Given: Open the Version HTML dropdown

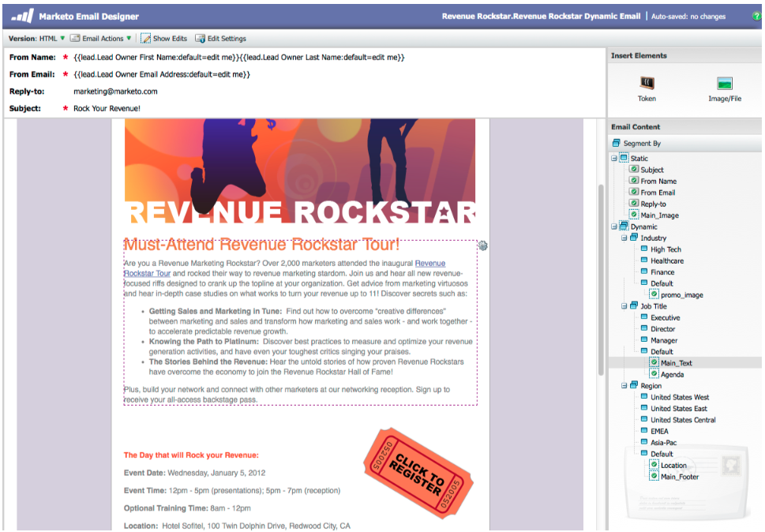Looking at the screenshot, I should click(36, 39).
